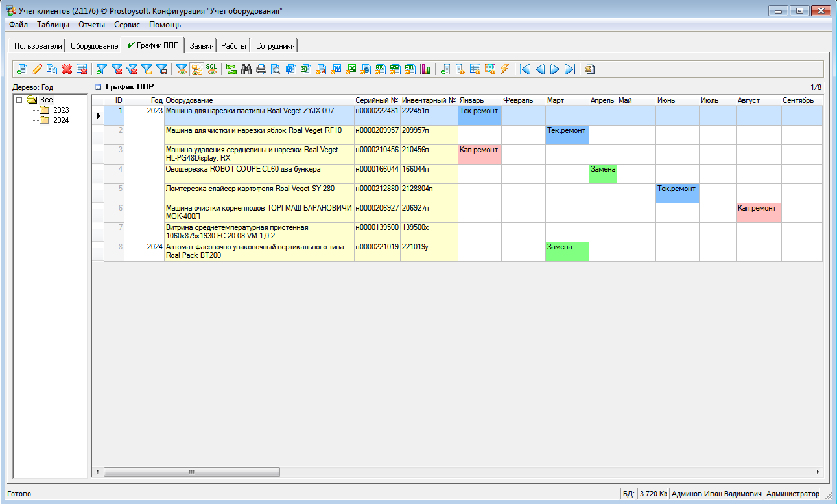The width and height of the screenshot is (837, 504).
Task: Collapse the Все tree node
Action: tap(19, 100)
